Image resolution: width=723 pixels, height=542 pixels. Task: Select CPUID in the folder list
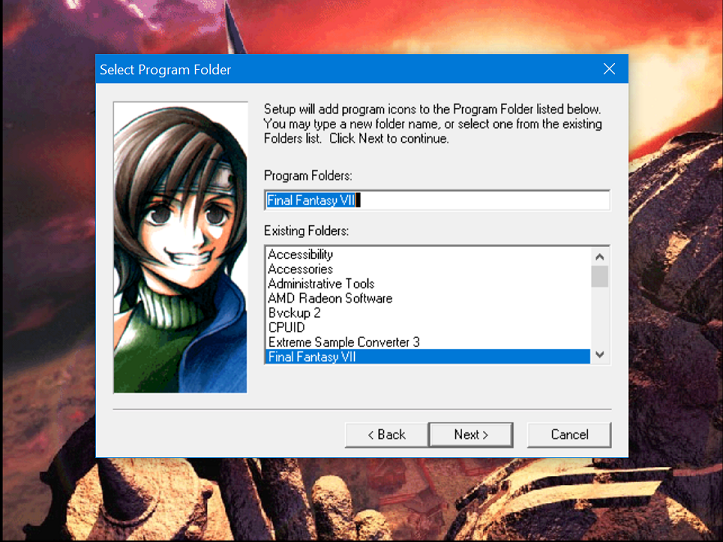point(427,328)
